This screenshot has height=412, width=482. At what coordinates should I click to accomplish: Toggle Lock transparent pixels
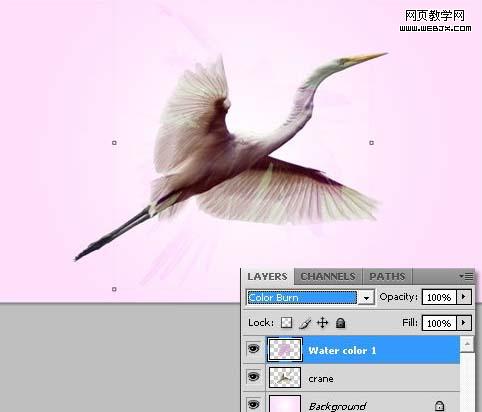(x=287, y=323)
